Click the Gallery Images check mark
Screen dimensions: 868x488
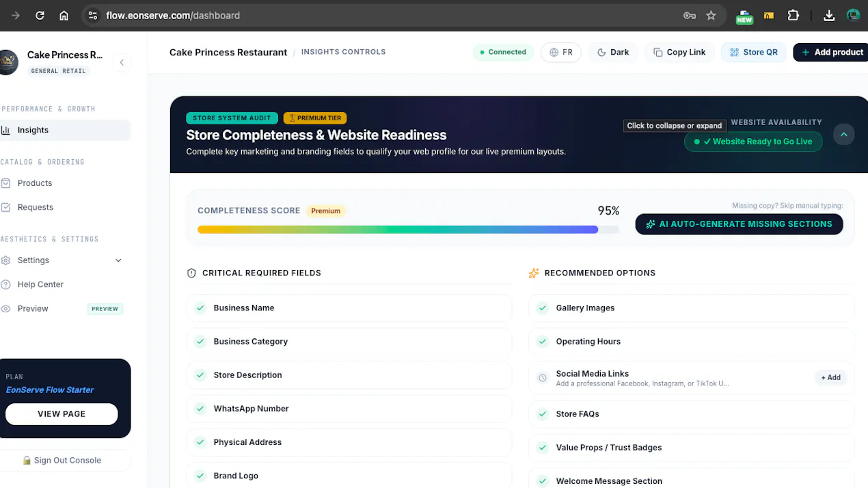pos(543,308)
